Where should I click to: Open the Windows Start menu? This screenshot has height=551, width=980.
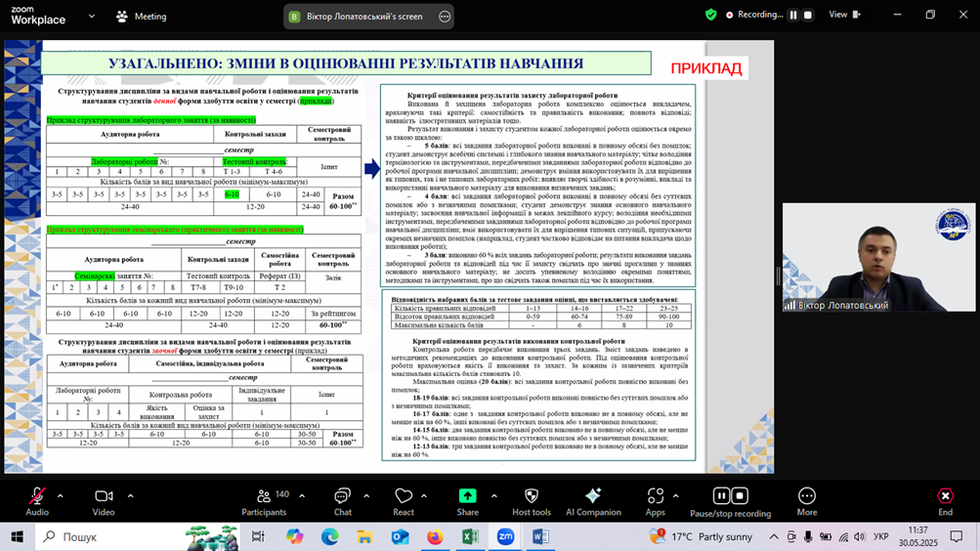17,536
